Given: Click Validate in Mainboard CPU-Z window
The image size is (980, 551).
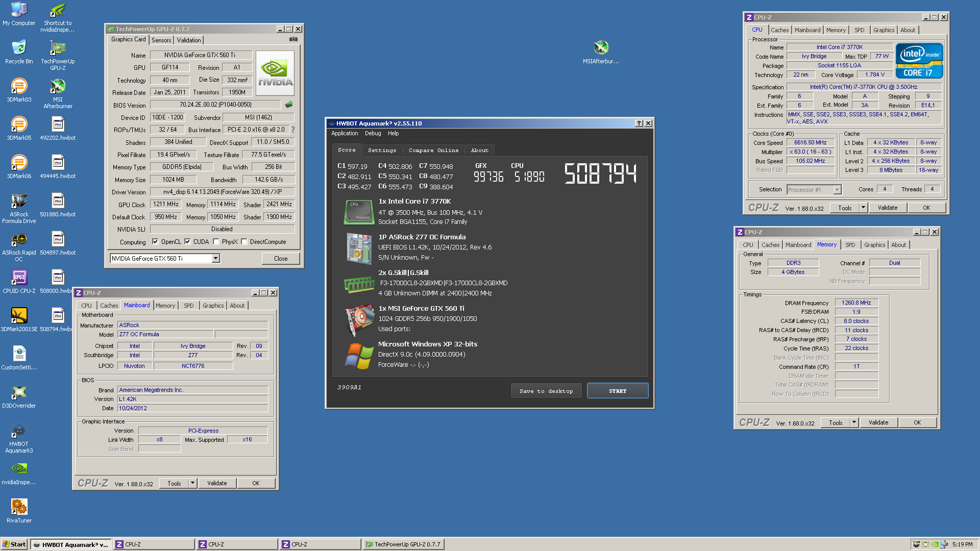Looking at the screenshot, I should click(217, 483).
